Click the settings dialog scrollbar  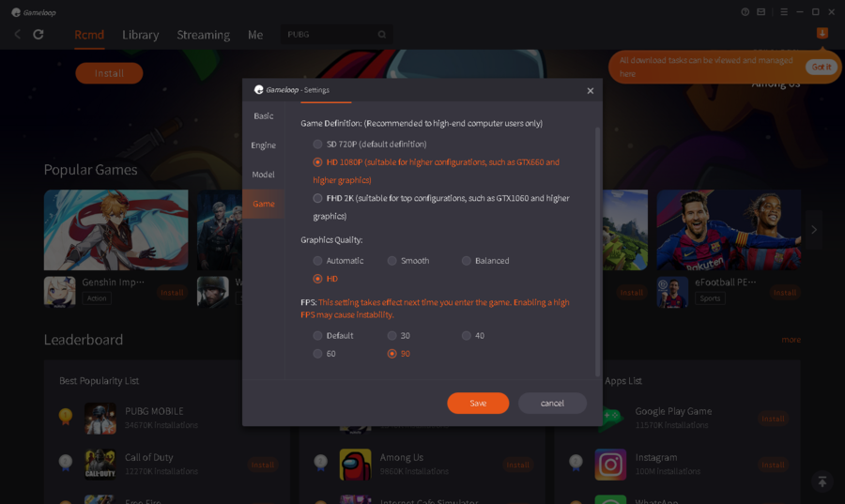click(x=597, y=252)
